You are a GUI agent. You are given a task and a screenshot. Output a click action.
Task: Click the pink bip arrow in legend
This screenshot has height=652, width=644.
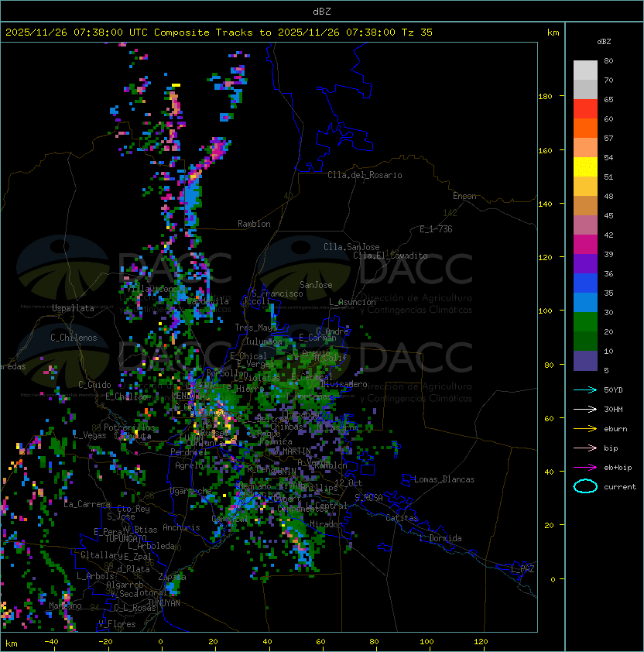(x=585, y=448)
